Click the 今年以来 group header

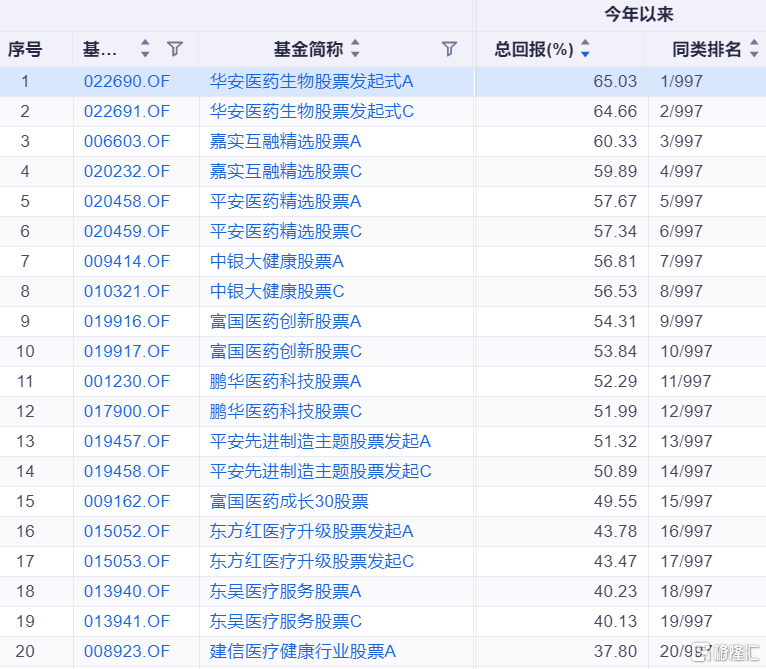pos(638,14)
